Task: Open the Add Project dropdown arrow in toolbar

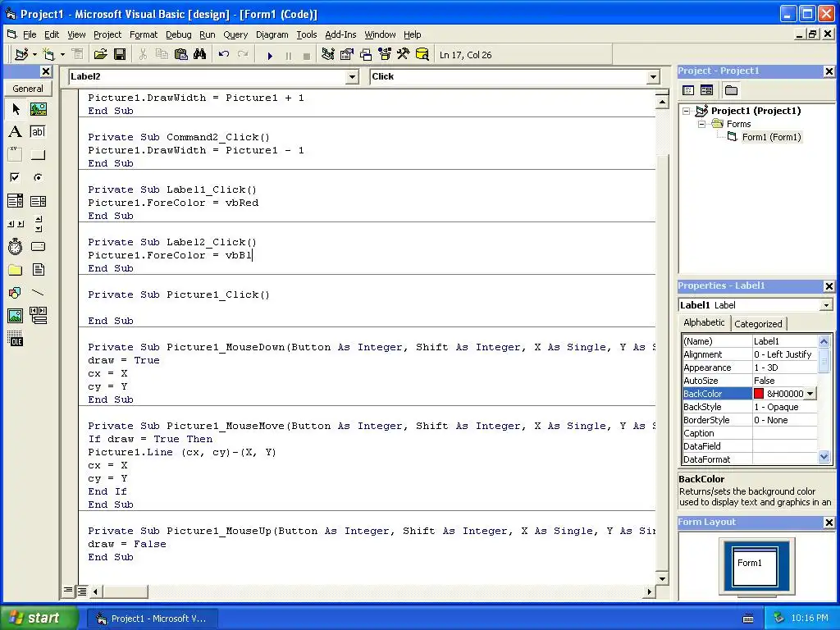Action: pyautogui.click(x=34, y=55)
